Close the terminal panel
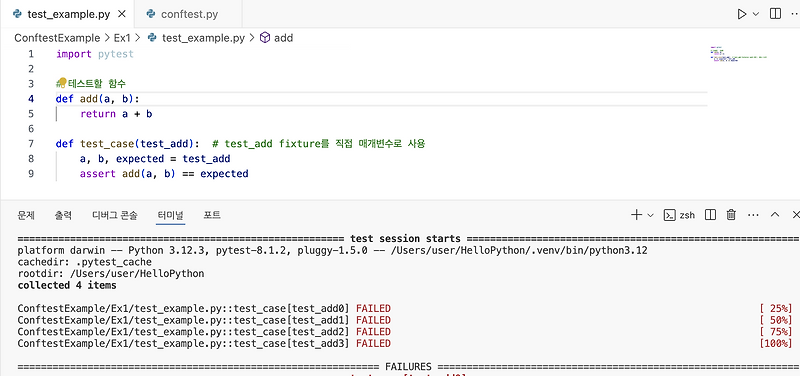Image resolution: width=800 pixels, height=376 pixels. pos(795,215)
